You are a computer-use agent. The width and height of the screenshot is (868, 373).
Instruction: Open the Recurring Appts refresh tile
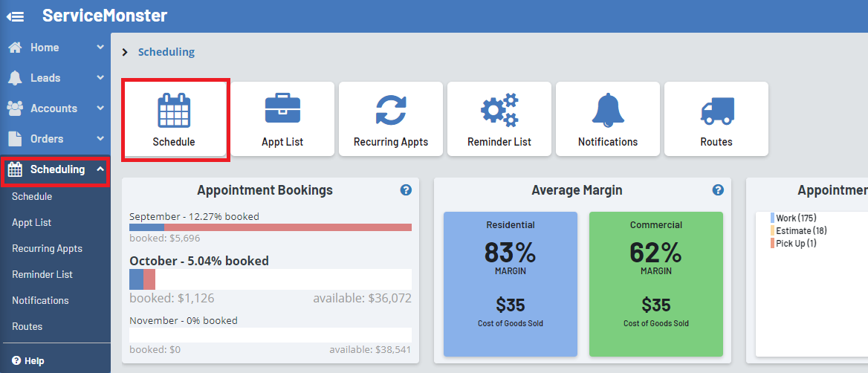391,119
